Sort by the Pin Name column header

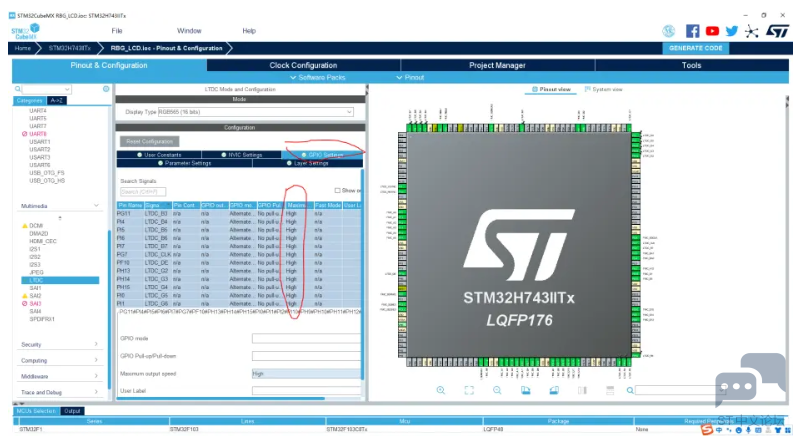(130, 205)
